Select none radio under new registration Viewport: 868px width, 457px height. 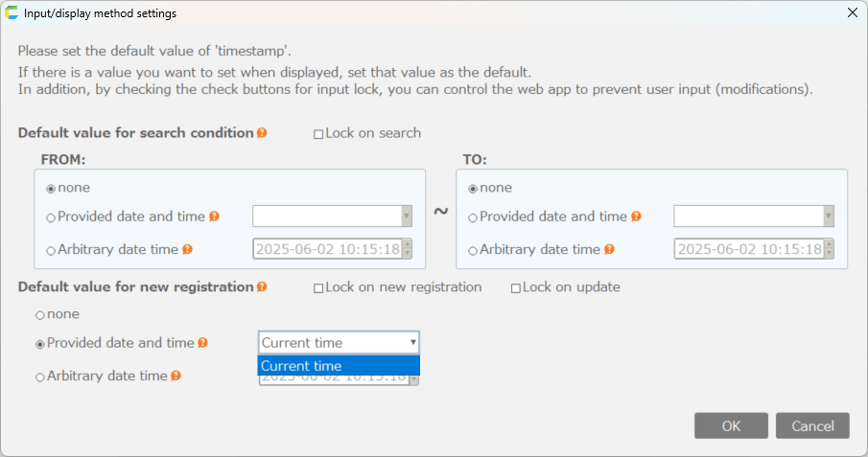coord(40,315)
